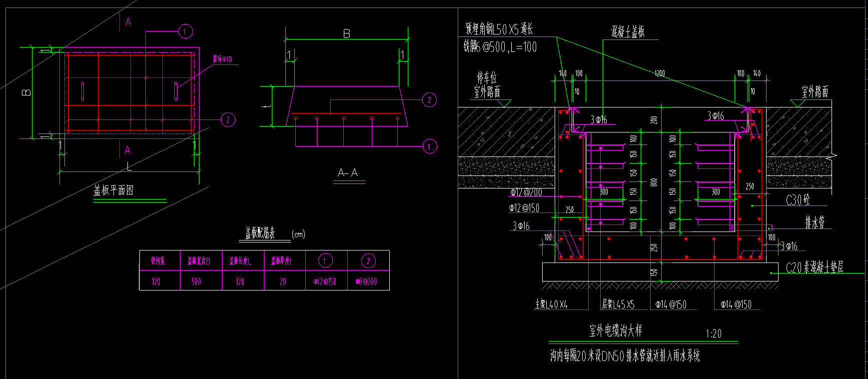Viewport: 868px width, 379px height.
Task: Select the 'Φ8@200' cell in rebar table
Action: (366, 281)
